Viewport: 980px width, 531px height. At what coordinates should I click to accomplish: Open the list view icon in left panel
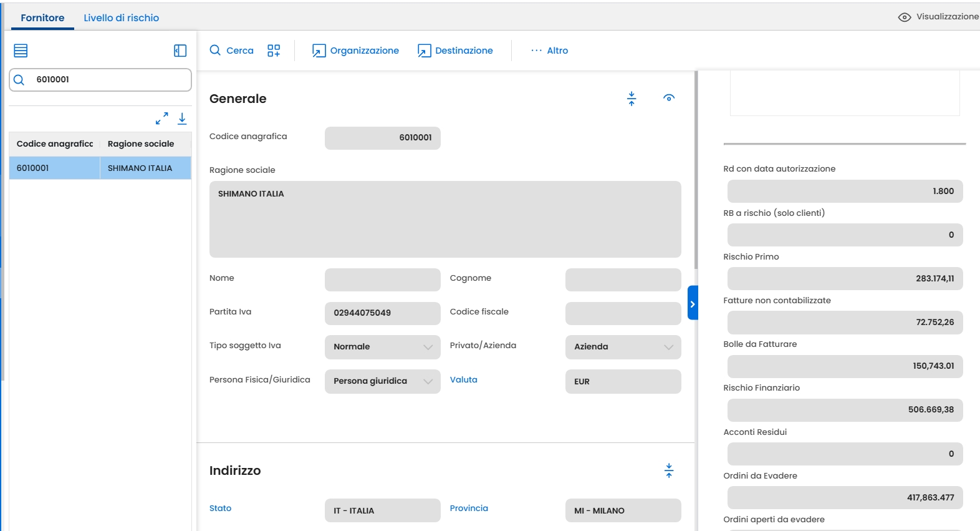click(21, 51)
